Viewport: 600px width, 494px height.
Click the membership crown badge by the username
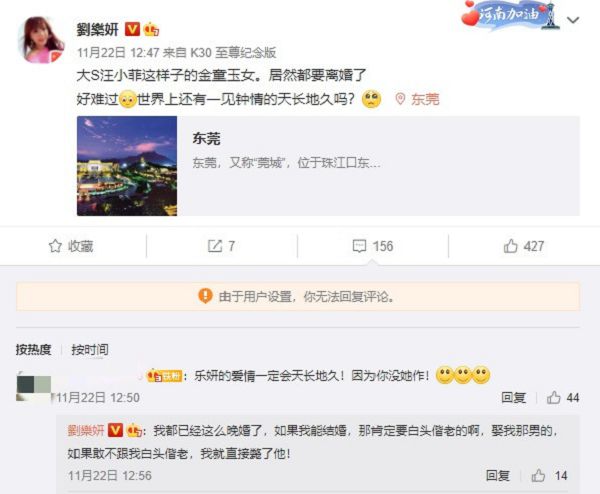coord(152,29)
